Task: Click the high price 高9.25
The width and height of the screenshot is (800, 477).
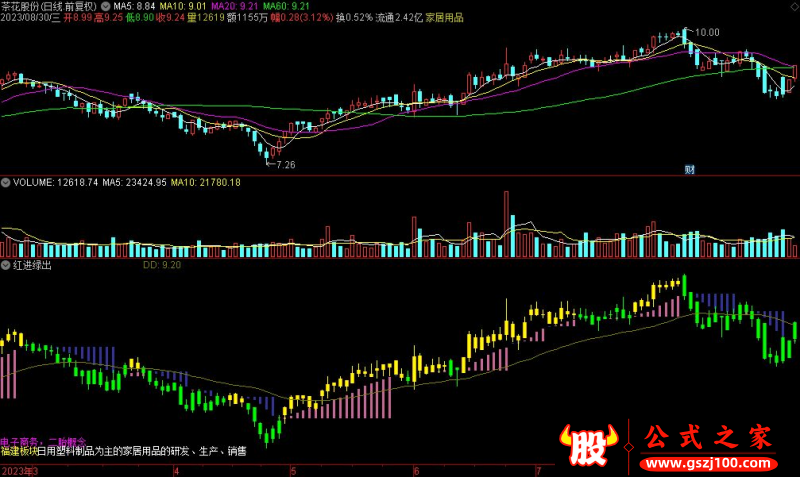Action: (x=109, y=18)
